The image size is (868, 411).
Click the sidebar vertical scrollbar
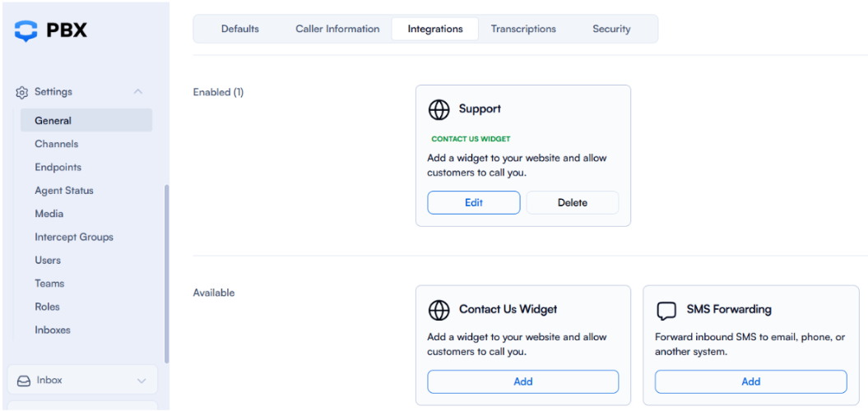click(x=167, y=271)
